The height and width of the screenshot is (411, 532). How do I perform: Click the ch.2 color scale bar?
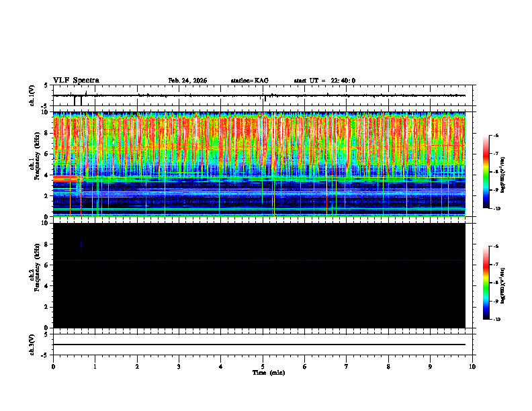(x=486, y=283)
